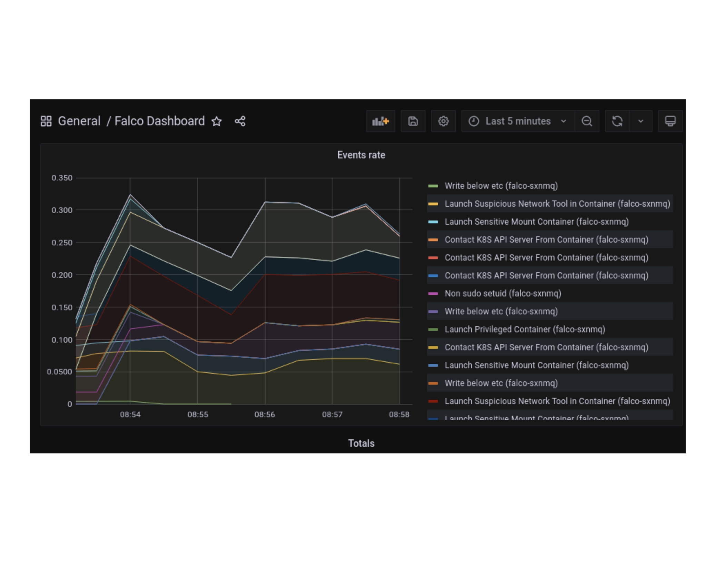Toggle the Non sudo setuid series
This screenshot has height=588, width=716.
click(x=503, y=293)
